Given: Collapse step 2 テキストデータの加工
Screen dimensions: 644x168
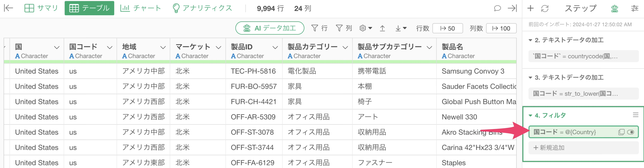Looking at the screenshot, I should tap(530, 40).
